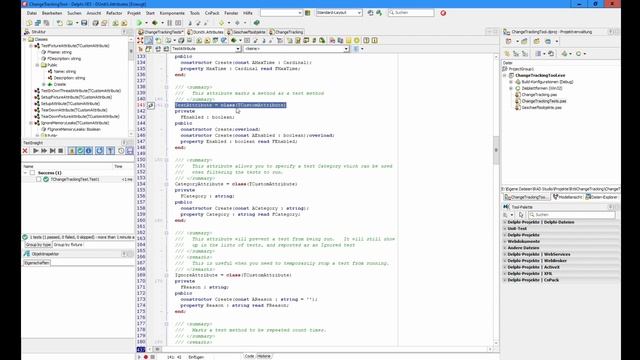640x360 pixels.
Task: Expand Delphi-Projekte | ActiveX palette category
Action: [x=505, y=267]
